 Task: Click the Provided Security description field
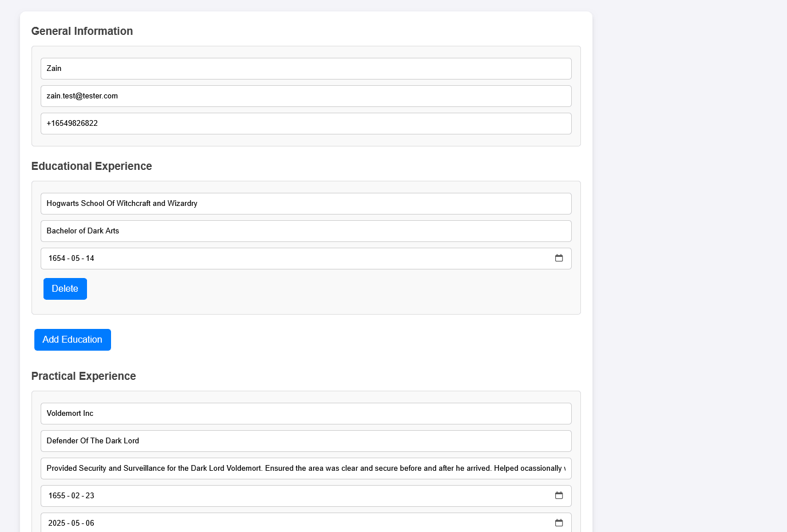coord(306,469)
